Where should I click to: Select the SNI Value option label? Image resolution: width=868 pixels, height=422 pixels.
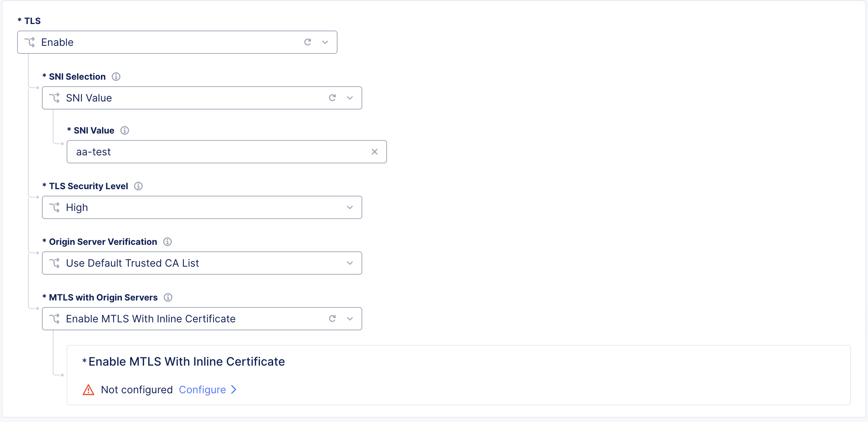(x=88, y=97)
